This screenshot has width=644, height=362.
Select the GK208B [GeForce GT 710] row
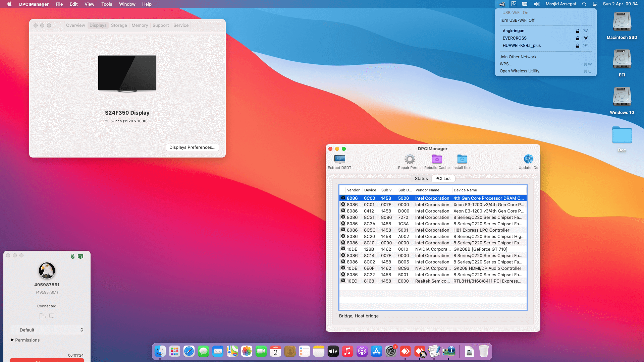(x=433, y=249)
